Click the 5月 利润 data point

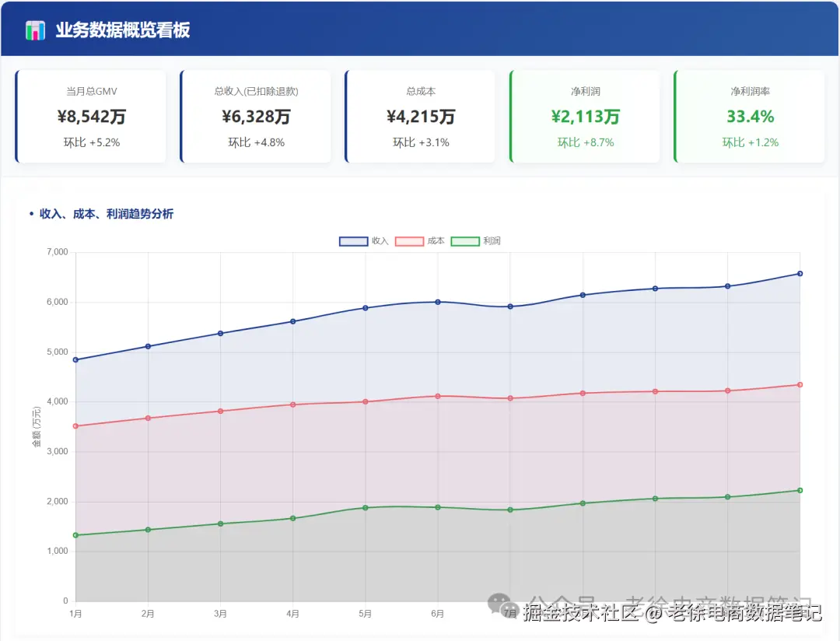click(366, 507)
